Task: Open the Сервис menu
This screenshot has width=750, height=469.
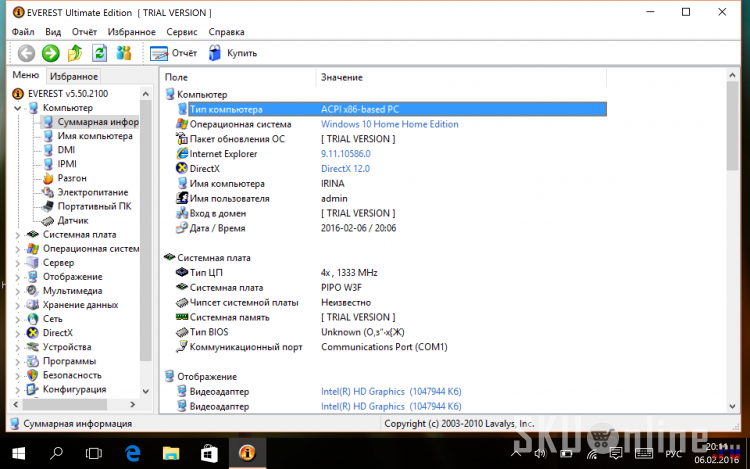Action: [x=182, y=32]
